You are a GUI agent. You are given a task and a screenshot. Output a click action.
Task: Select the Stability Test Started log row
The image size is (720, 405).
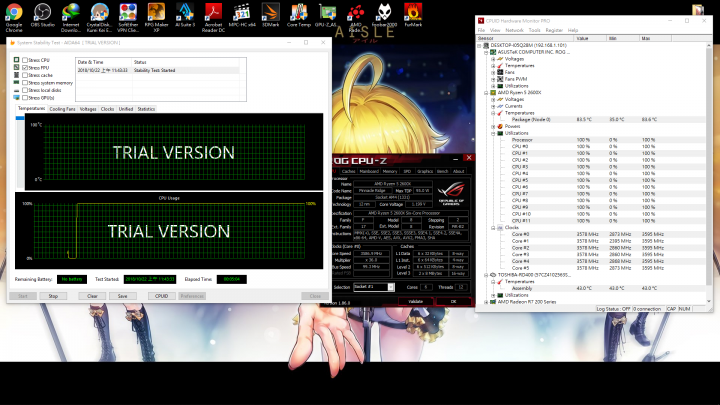pos(158,70)
